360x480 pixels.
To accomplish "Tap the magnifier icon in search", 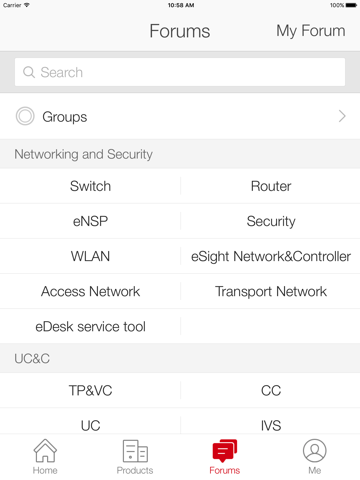I will tap(29, 72).
